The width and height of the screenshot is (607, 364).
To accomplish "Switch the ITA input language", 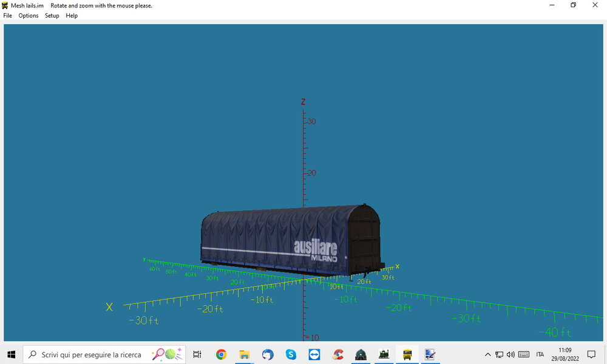I will pyautogui.click(x=540, y=354).
